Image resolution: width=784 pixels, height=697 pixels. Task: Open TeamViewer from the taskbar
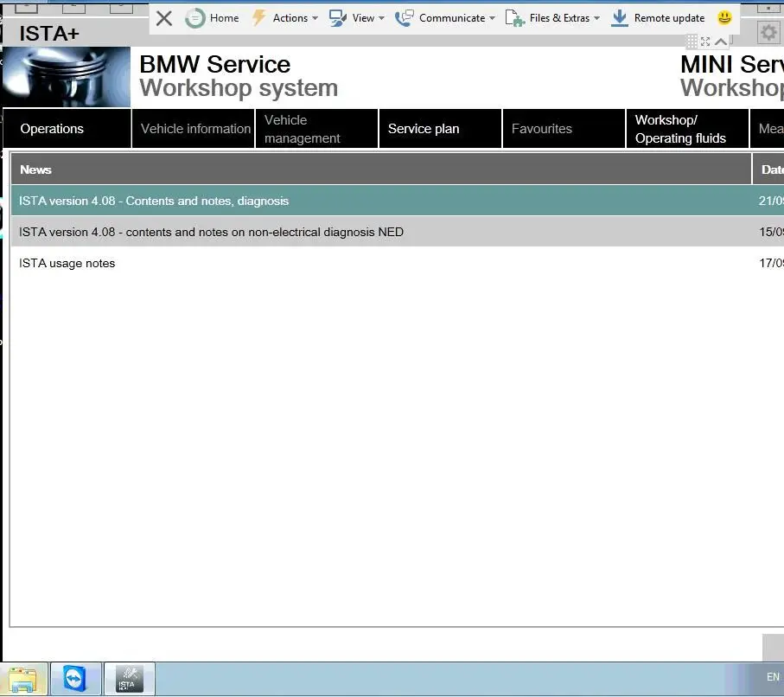(x=75, y=679)
